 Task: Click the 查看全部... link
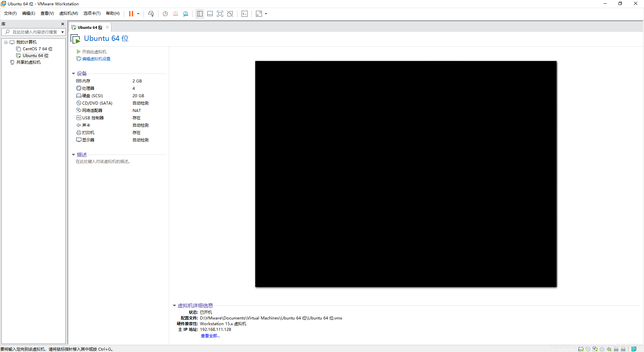[210, 336]
